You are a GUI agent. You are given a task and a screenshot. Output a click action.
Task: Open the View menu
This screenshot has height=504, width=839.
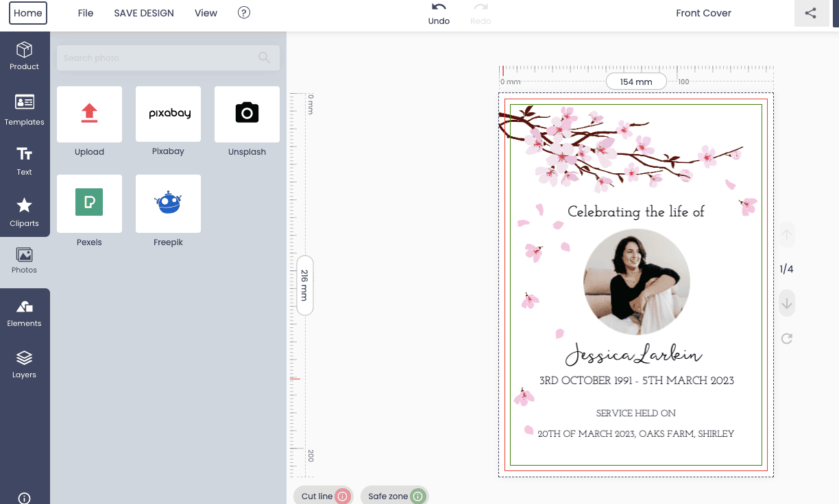point(206,13)
